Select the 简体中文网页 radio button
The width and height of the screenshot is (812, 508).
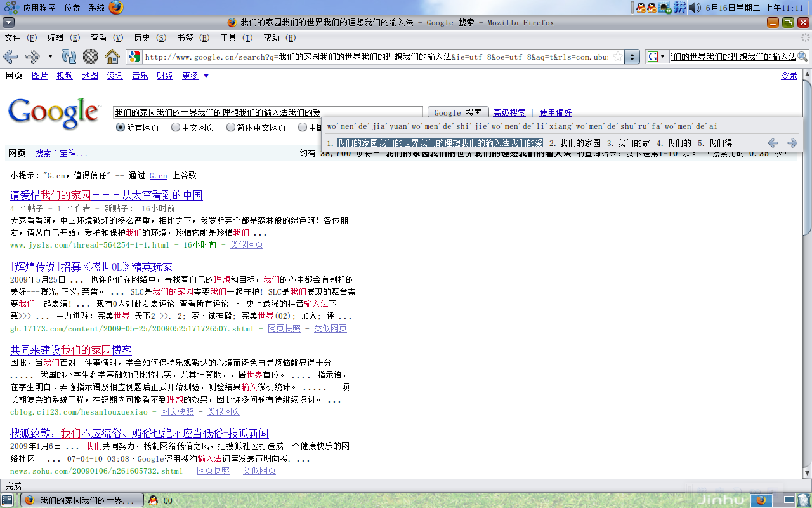231,128
